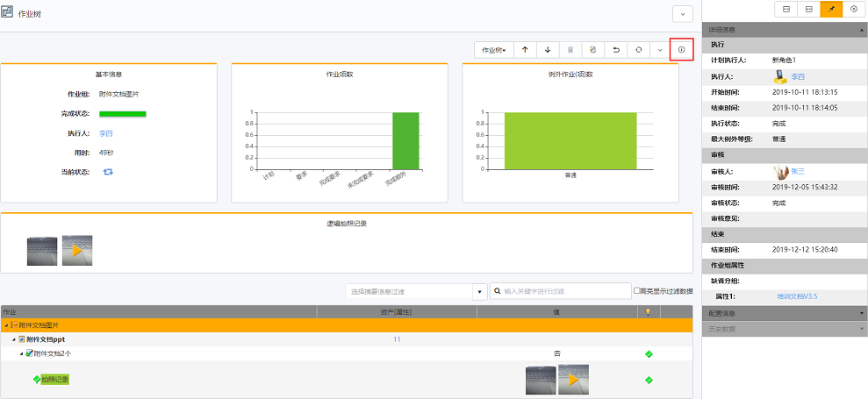Image resolution: width=868 pixels, height=399 pixels.
Task: Click the undo arrow toolbar button
Action: point(616,50)
